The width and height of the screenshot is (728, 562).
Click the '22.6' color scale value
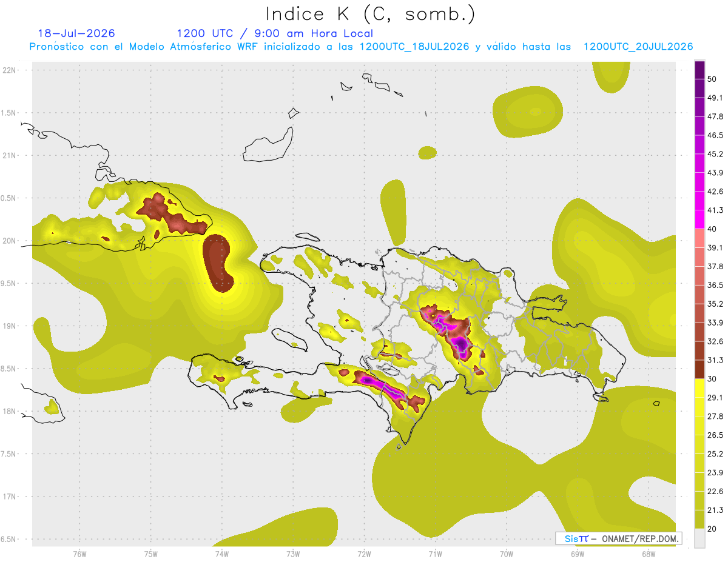coord(715,492)
